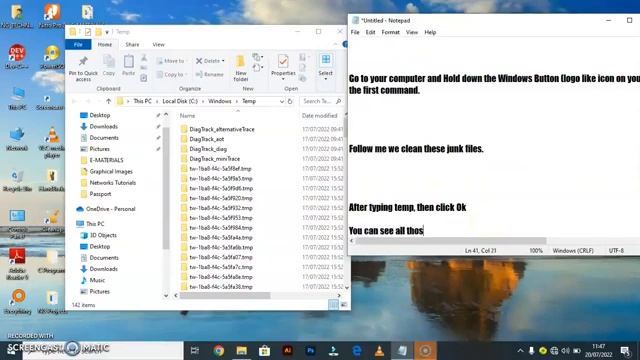Open Notepad Help menu
This screenshot has height=360, width=640.
click(430, 32)
